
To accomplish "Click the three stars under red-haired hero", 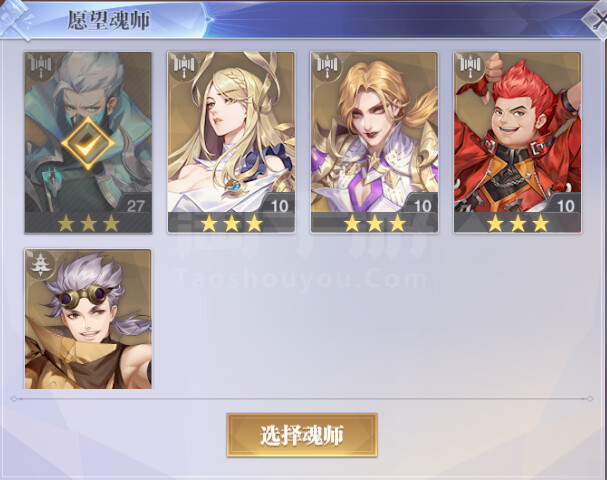I will [518, 223].
